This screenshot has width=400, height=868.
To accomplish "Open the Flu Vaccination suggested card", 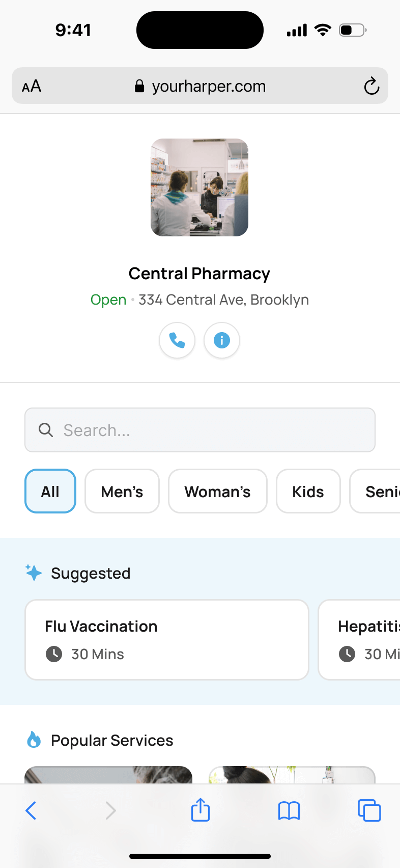I will click(x=167, y=640).
